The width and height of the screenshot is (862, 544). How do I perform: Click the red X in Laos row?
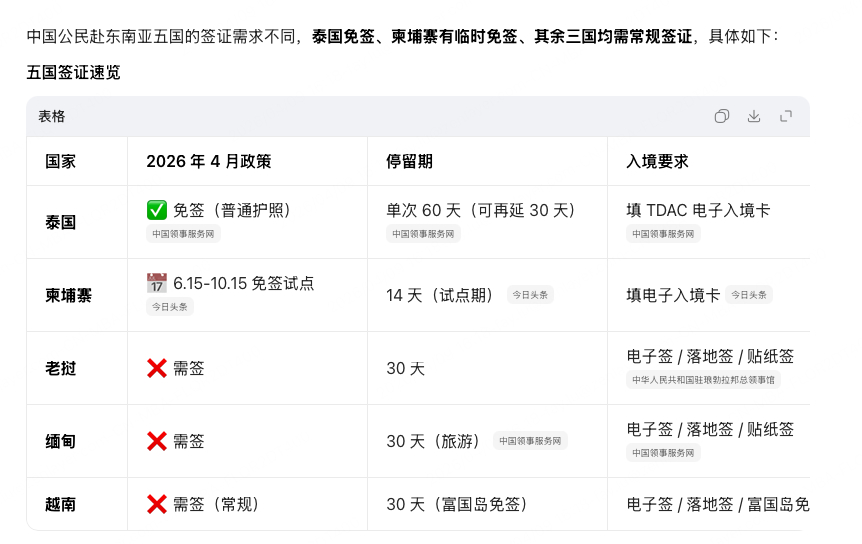[x=157, y=368]
